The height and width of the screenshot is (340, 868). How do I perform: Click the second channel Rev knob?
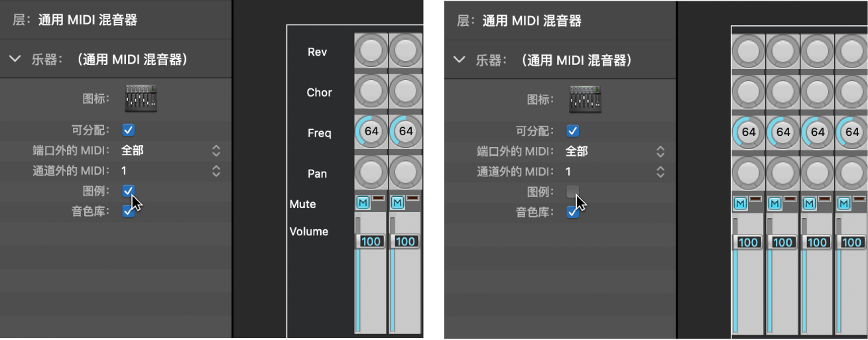pos(406,50)
